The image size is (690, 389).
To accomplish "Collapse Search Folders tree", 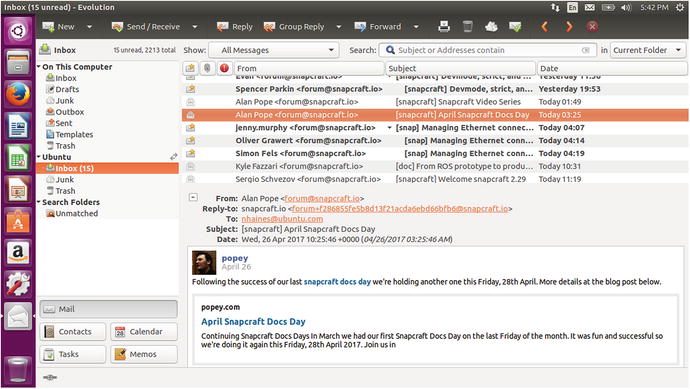I will point(39,202).
